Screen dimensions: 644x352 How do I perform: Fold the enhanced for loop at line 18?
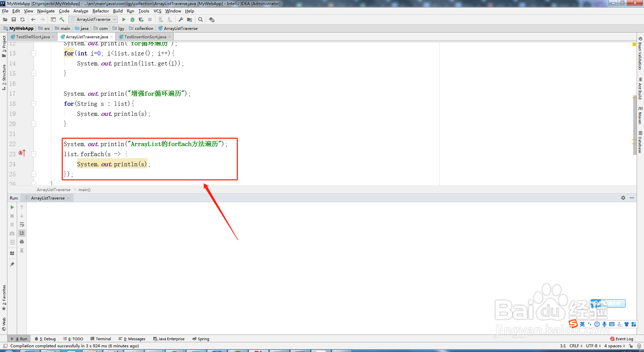tap(34, 103)
